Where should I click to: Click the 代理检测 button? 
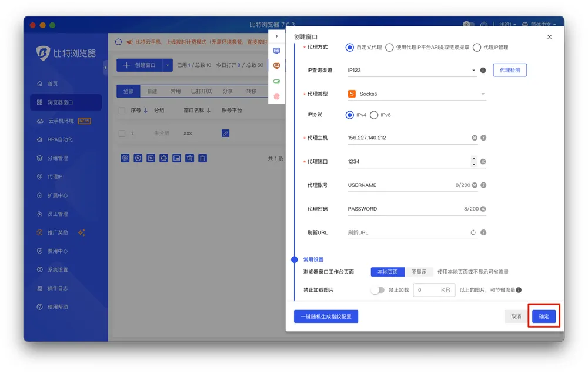coord(510,70)
